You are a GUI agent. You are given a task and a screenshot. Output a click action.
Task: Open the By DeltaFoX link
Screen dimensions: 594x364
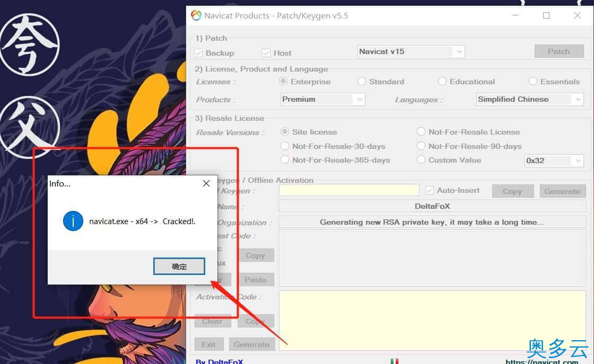220,361
